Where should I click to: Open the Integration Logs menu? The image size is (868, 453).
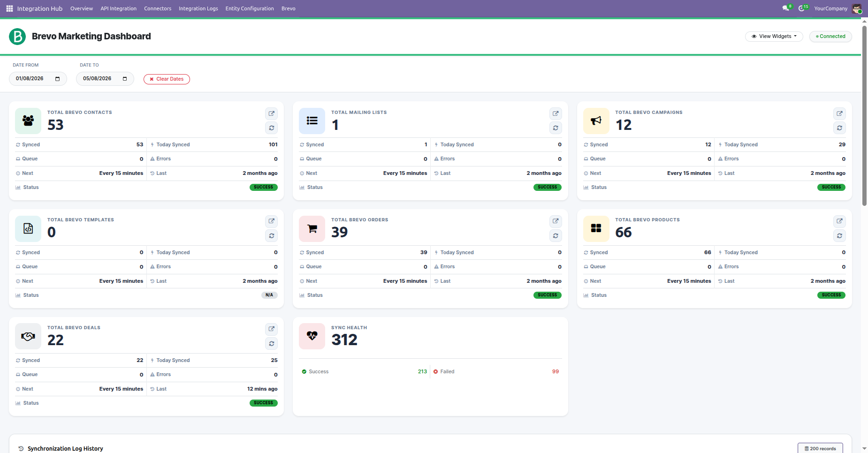pyautogui.click(x=198, y=8)
